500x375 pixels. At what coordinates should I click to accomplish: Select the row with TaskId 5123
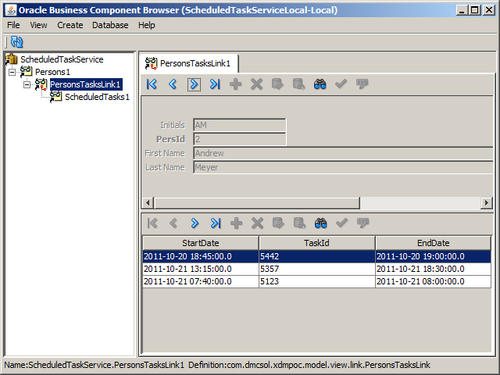pos(317,282)
